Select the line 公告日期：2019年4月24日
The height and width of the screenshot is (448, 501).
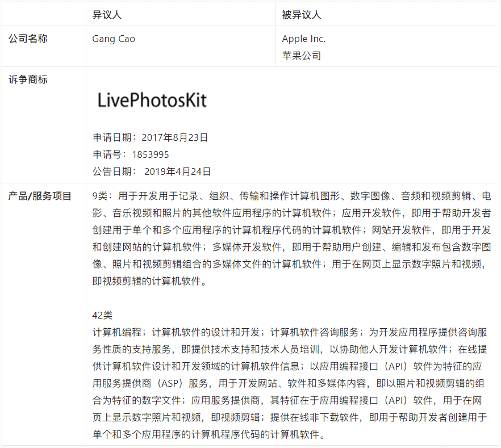tap(152, 171)
